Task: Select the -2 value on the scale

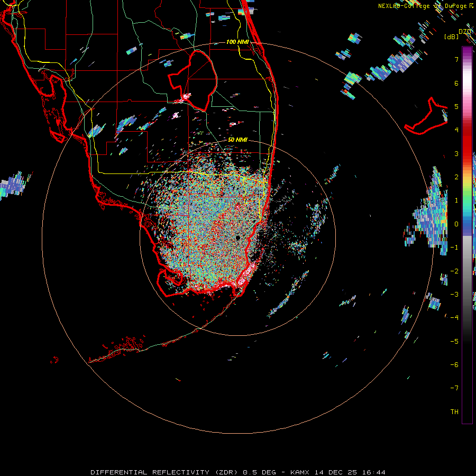Action: pos(454,271)
